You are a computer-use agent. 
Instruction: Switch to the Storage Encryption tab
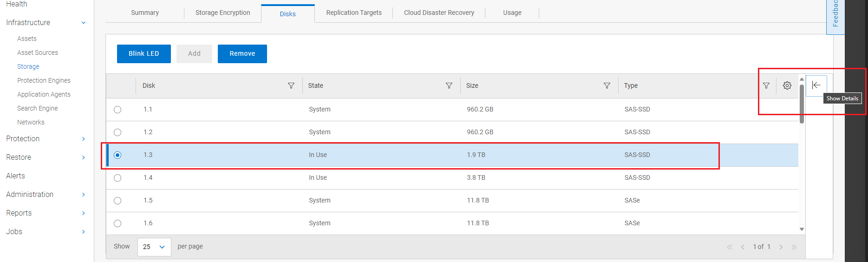222,13
